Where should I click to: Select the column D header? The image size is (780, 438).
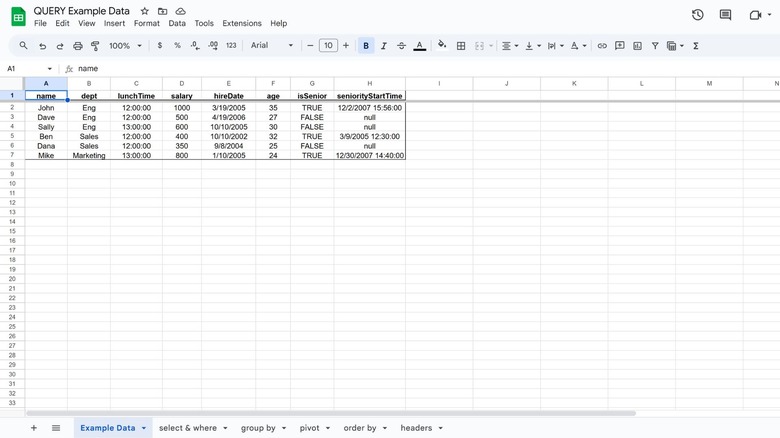tap(182, 84)
